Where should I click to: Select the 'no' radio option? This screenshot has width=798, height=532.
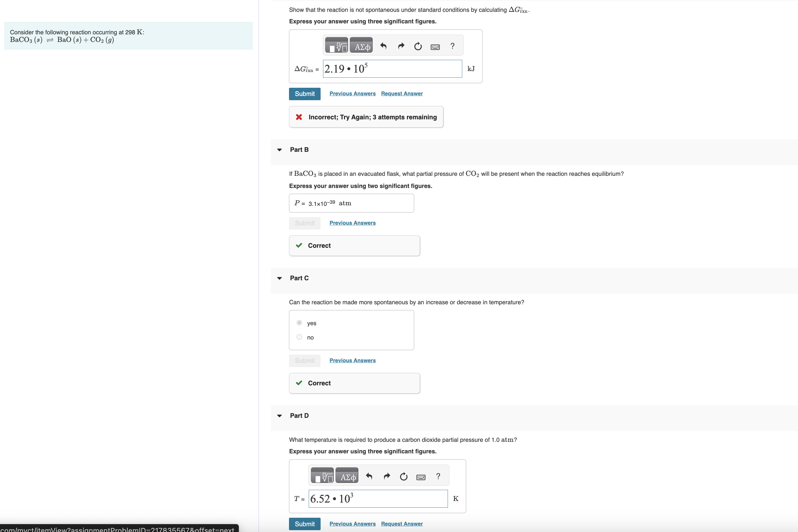[x=299, y=337]
